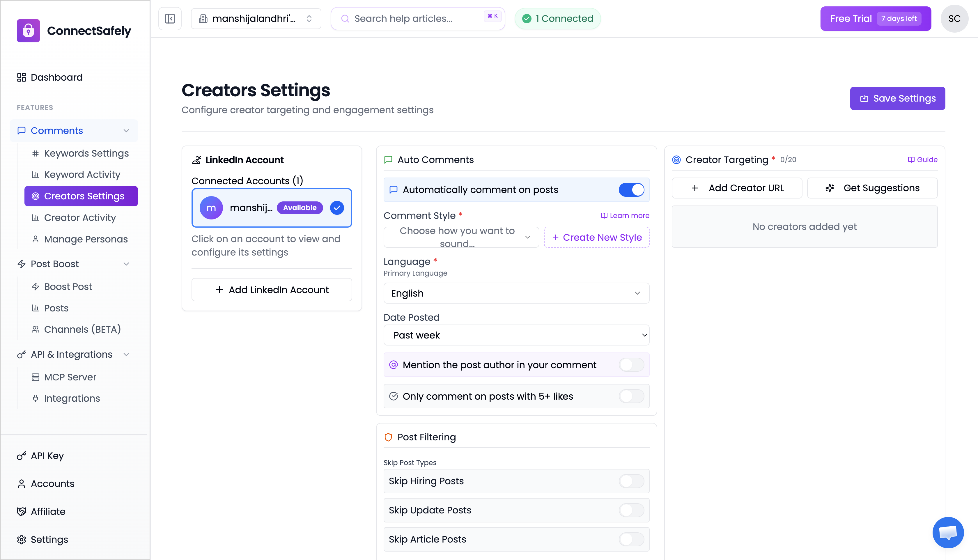The height and width of the screenshot is (560, 978).
Task: Open the chat support bubble
Action: point(948,532)
